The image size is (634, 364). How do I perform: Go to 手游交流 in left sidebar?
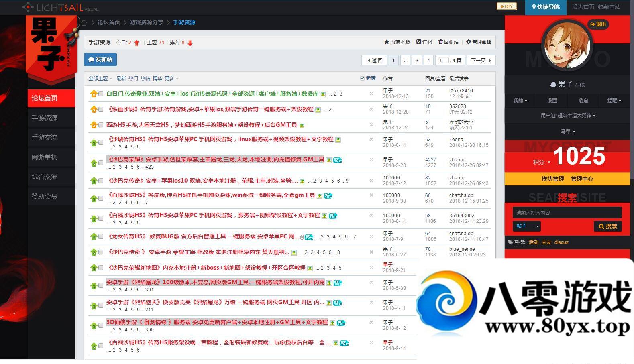pyautogui.click(x=45, y=137)
